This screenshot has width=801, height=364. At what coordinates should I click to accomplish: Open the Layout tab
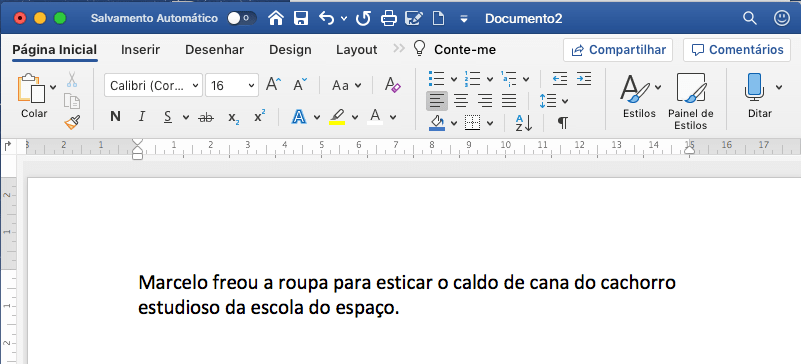pos(357,50)
